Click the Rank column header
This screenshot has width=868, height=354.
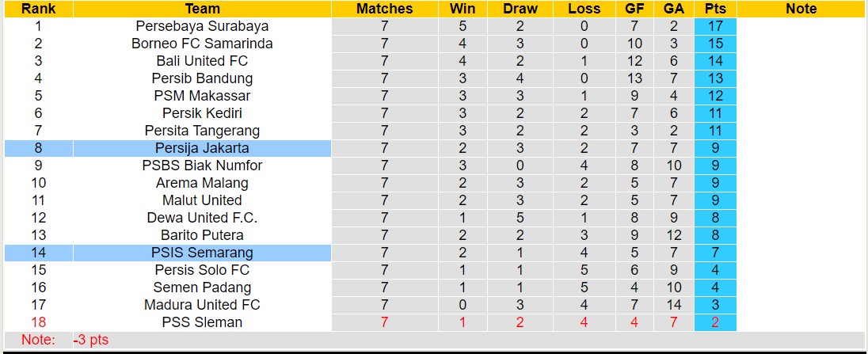pyautogui.click(x=38, y=9)
